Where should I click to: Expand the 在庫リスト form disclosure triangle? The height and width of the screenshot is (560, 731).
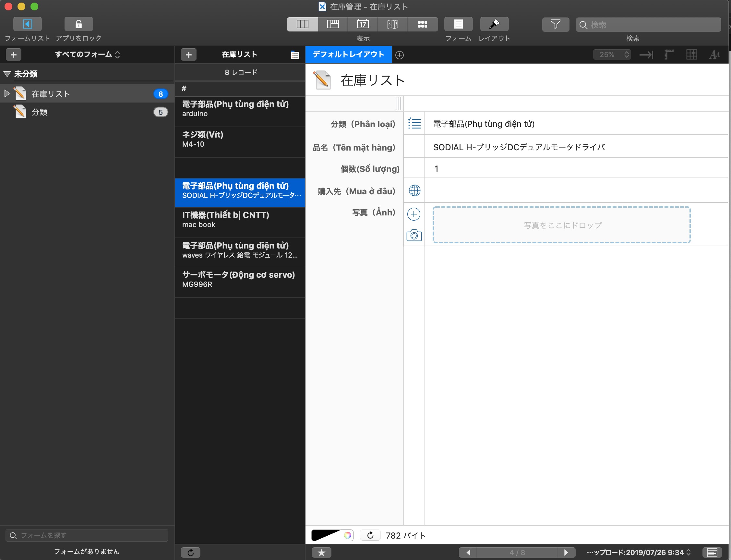click(x=7, y=93)
